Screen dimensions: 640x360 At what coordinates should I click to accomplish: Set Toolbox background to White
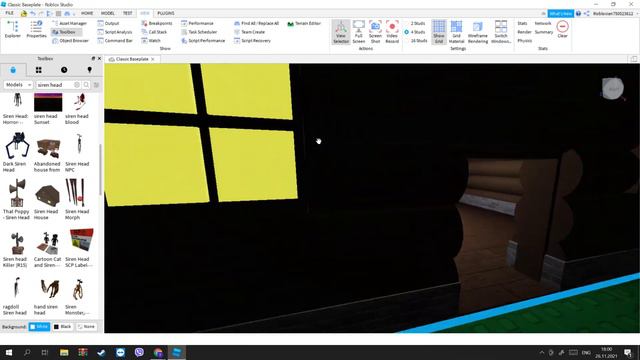click(x=39, y=327)
